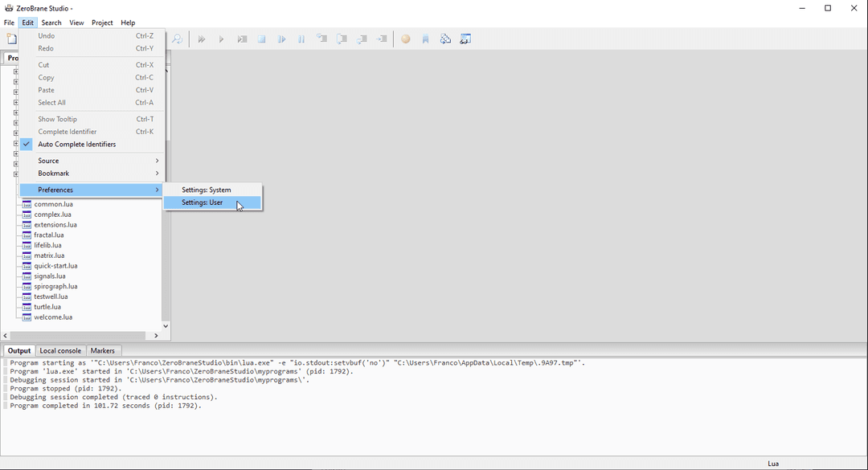Open the Find in Files tool
Viewport: 868px width, 470px height.
176,39
